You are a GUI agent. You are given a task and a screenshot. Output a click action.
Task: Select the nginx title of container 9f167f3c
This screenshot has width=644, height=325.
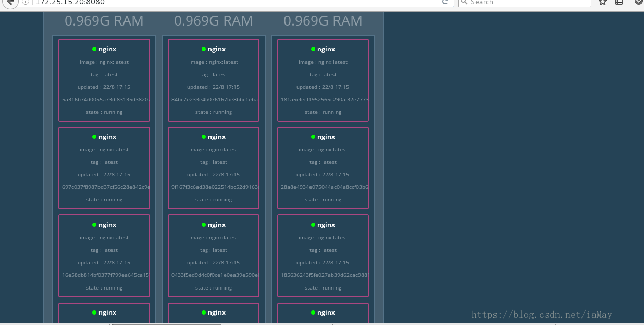click(x=217, y=137)
